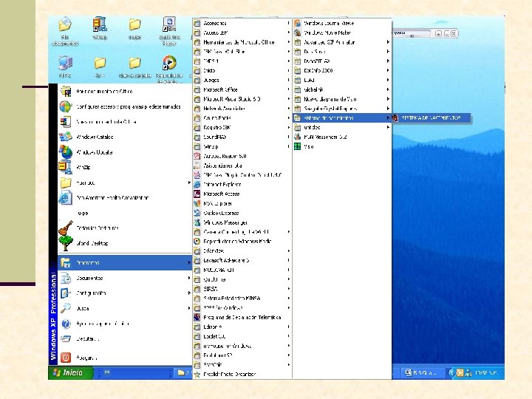
Task: Expand the EpiInfo 2000 program group
Action: coord(341,71)
